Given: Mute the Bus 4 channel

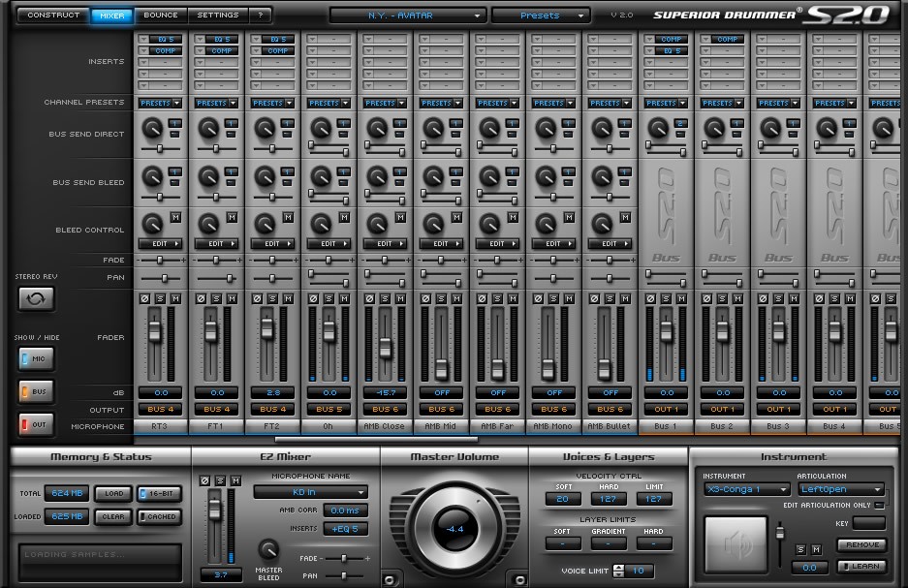Looking at the screenshot, I should tap(850, 298).
